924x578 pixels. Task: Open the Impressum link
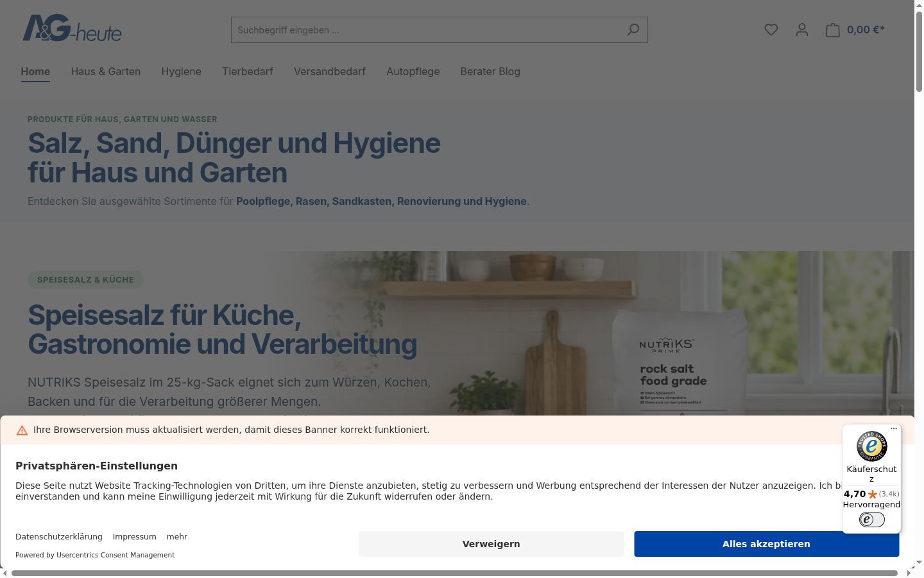(x=135, y=537)
